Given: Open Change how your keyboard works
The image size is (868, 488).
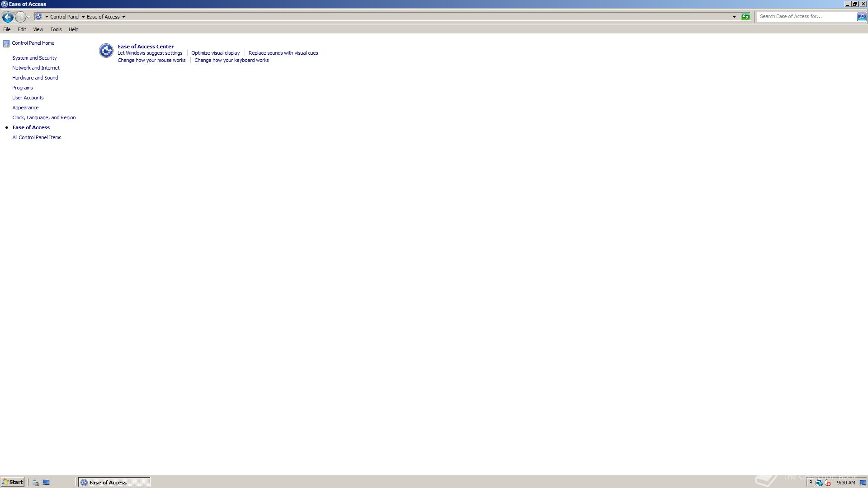Looking at the screenshot, I should pyautogui.click(x=231, y=60).
